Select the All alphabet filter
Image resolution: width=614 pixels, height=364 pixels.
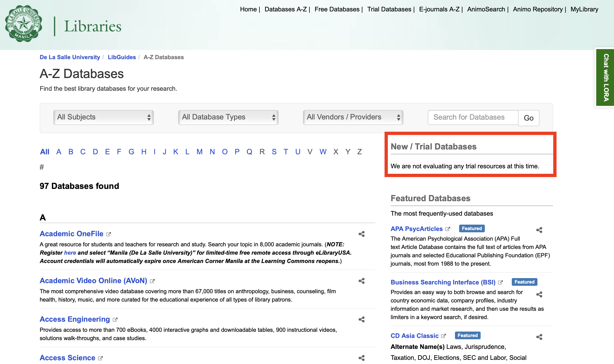tap(45, 152)
